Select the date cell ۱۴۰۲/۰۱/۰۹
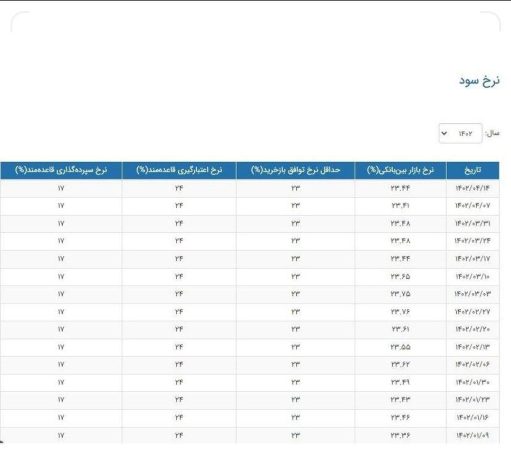511x450 pixels. [473, 435]
